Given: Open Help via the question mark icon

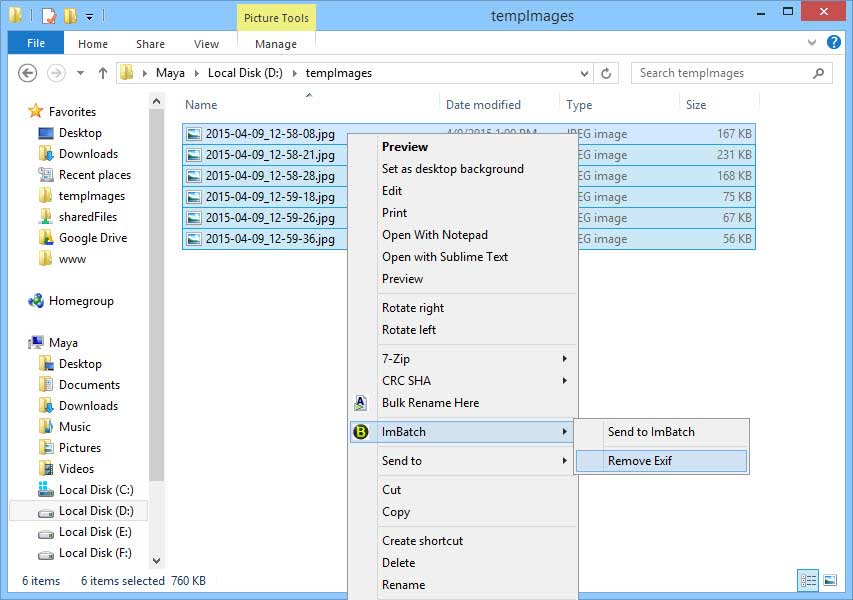Looking at the screenshot, I should click(833, 43).
